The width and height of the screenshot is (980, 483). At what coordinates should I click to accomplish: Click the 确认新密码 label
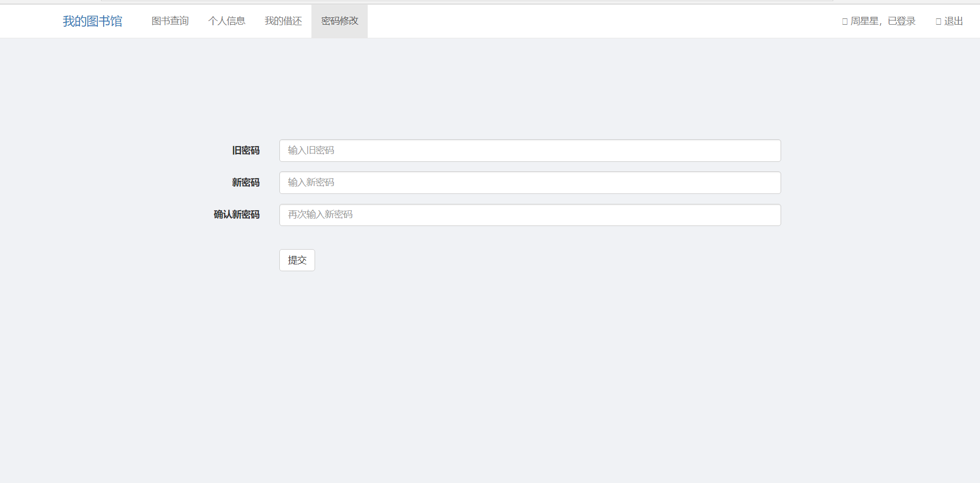pos(237,214)
